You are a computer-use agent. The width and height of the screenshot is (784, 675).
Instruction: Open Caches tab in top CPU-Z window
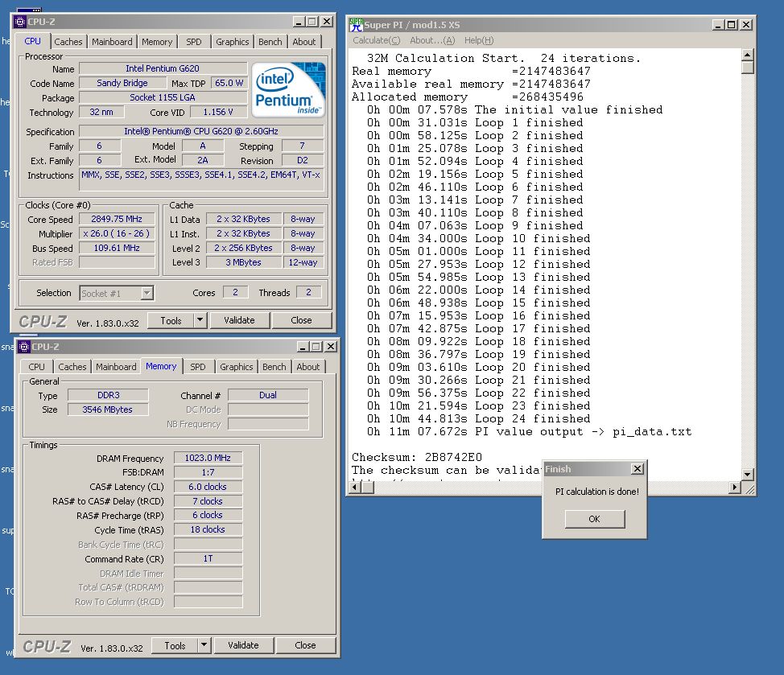tap(68, 42)
